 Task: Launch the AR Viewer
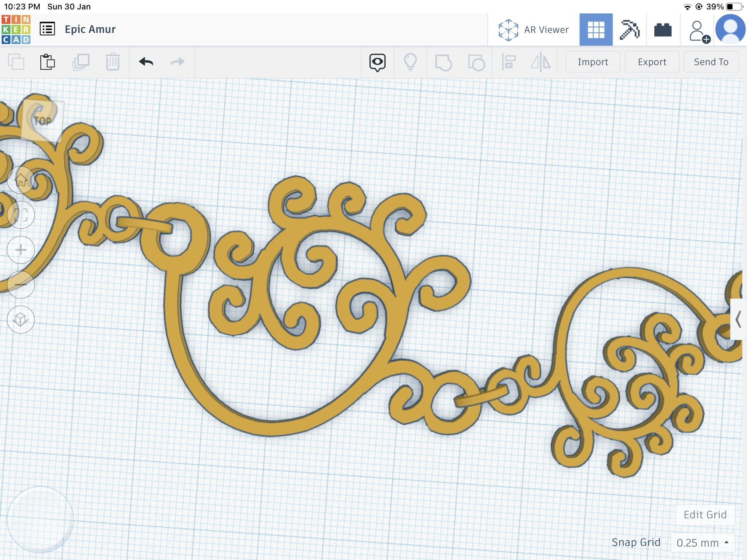coord(534,30)
